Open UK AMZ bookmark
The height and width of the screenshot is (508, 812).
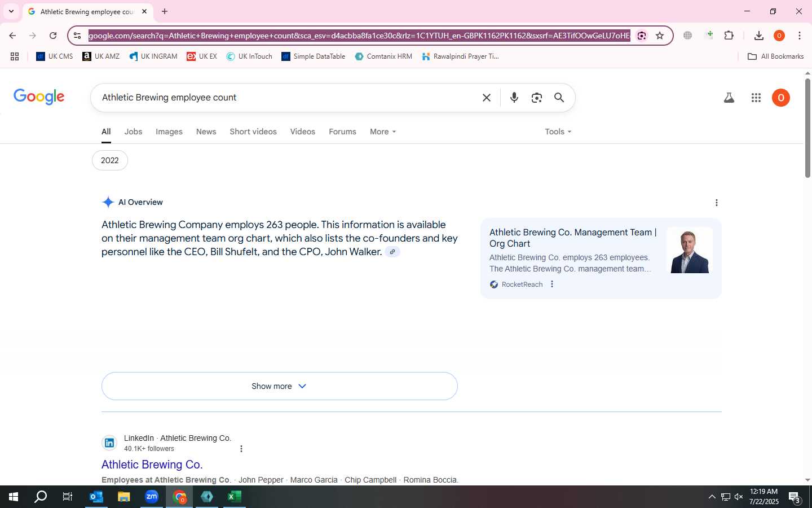pyautogui.click(x=101, y=56)
